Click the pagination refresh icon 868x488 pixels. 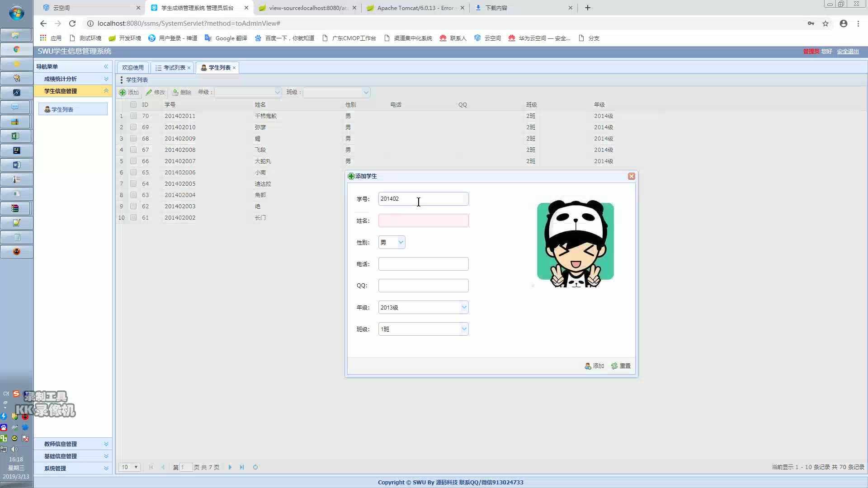point(255,467)
